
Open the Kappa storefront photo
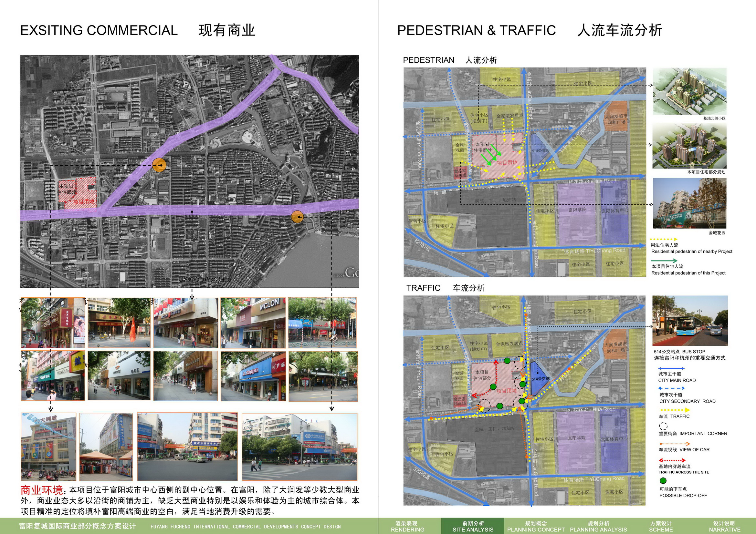point(253,376)
